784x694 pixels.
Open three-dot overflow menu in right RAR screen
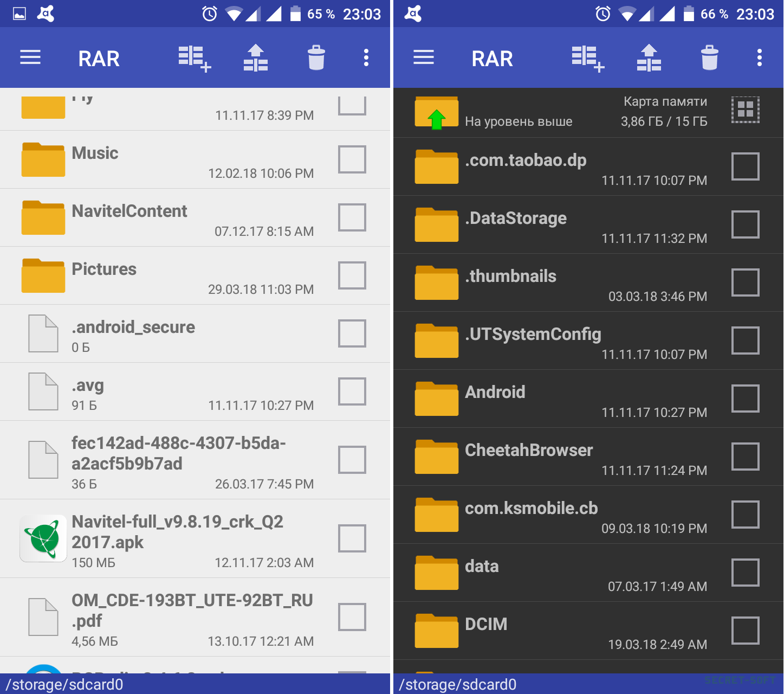point(760,57)
